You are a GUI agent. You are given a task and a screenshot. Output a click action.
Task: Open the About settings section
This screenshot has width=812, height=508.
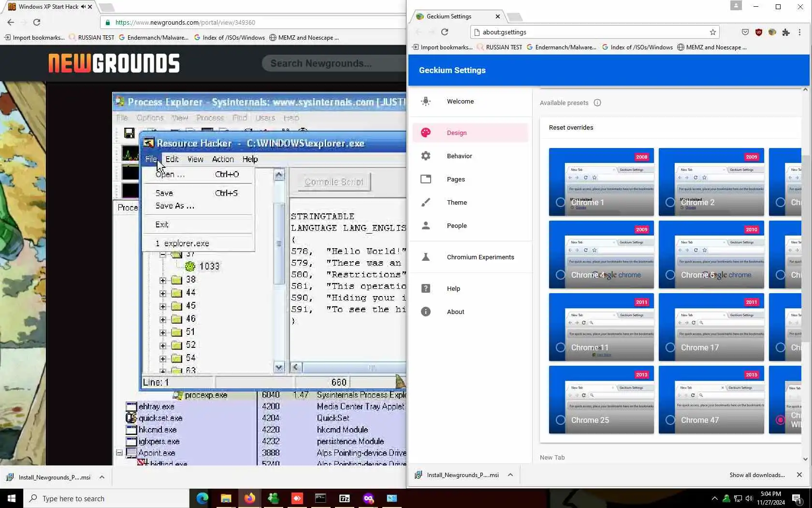pyautogui.click(x=470, y=312)
